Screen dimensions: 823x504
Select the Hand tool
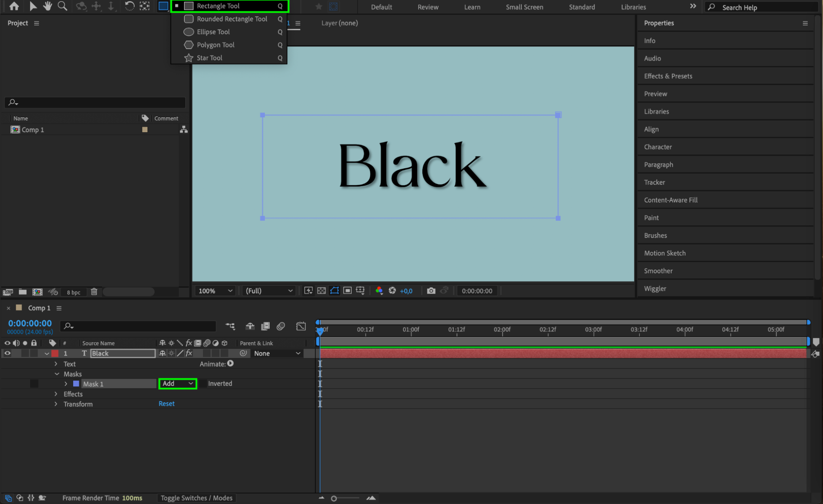48,6
